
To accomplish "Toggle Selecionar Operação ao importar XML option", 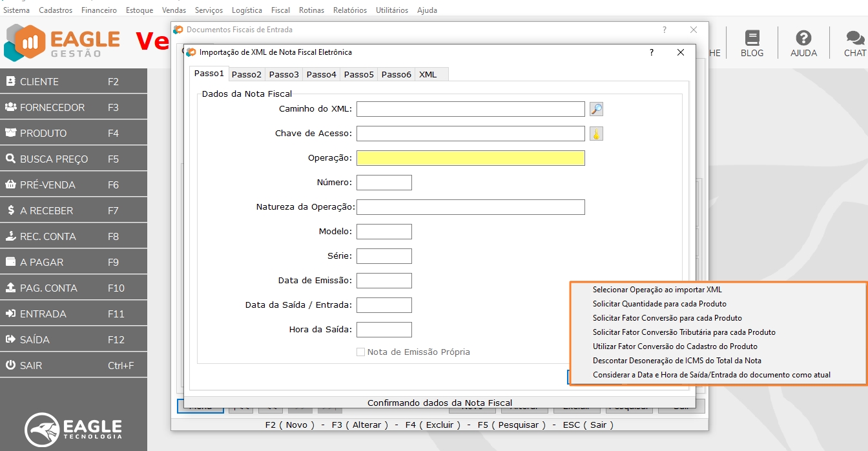I will [657, 290].
